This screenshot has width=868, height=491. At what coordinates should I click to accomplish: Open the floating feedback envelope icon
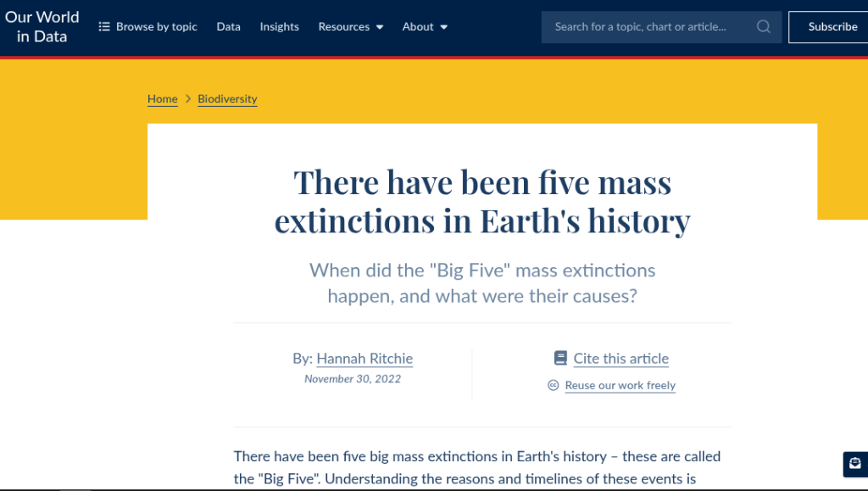click(855, 464)
